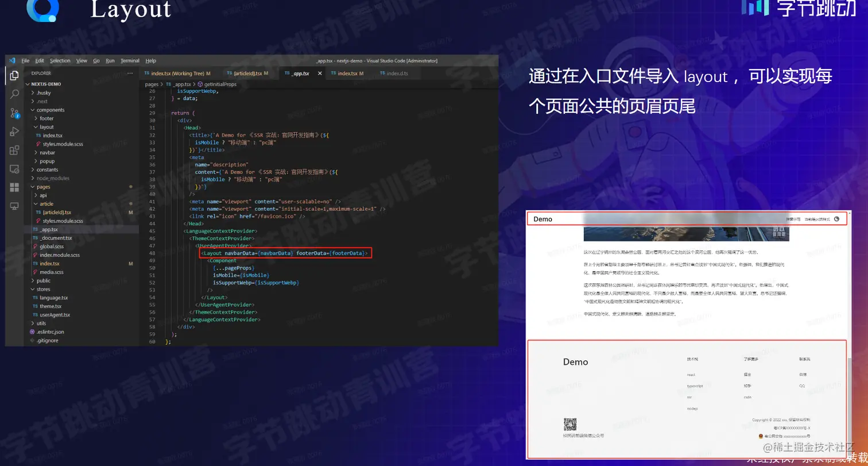Screen dimensions: 868x466
Task: Open the Remote Explorer monitor icon
Action: (14, 169)
